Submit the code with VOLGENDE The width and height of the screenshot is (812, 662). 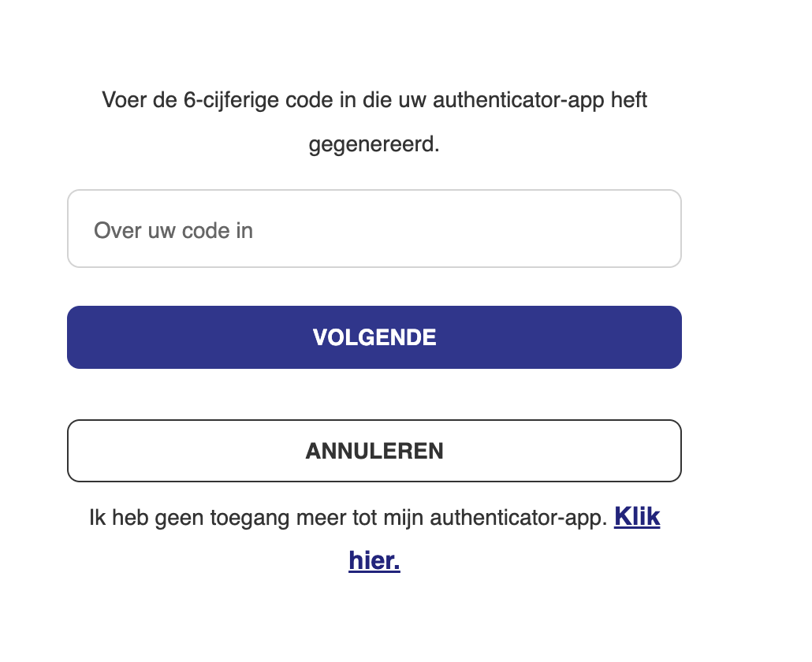click(374, 337)
